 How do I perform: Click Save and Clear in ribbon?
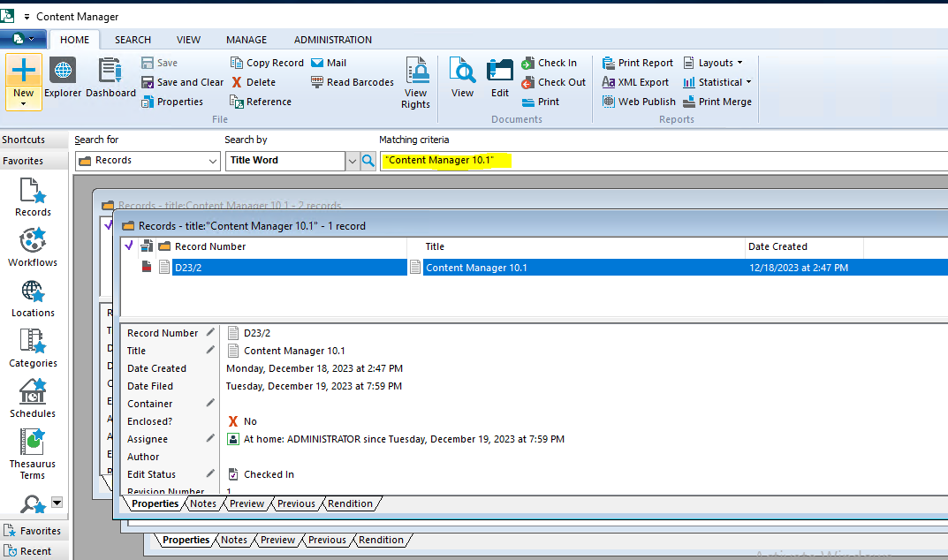click(x=183, y=82)
